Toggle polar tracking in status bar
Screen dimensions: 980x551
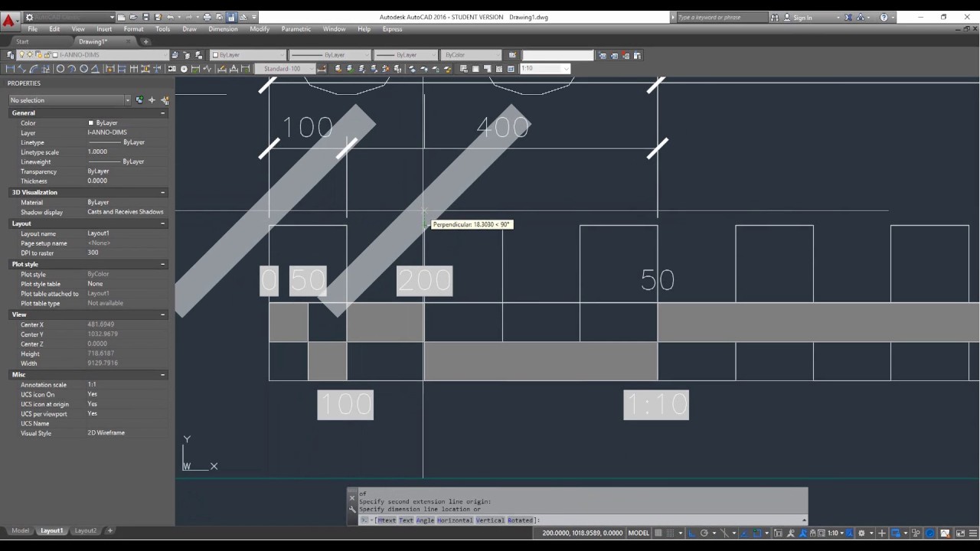tap(704, 533)
